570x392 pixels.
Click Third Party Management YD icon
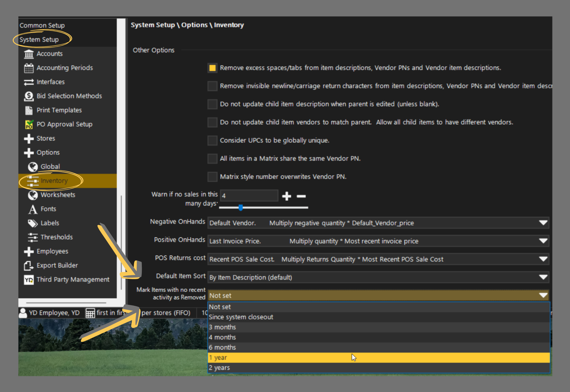pos(29,280)
